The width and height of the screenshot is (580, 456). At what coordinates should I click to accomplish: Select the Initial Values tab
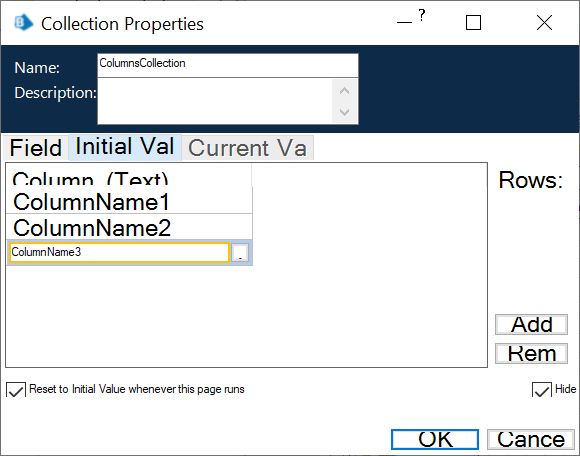pyautogui.click(x=125, y=147)
